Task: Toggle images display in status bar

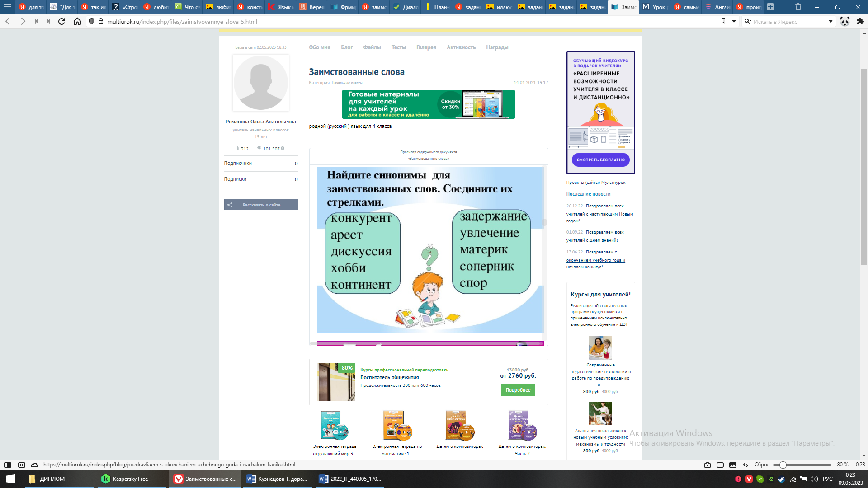Action: coord(733,465)
